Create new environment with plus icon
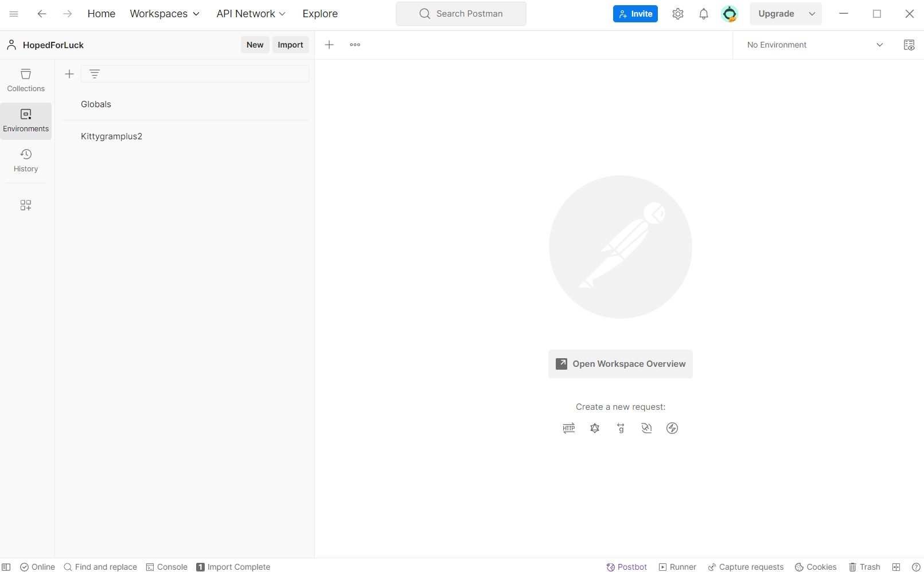 point(69,74)
